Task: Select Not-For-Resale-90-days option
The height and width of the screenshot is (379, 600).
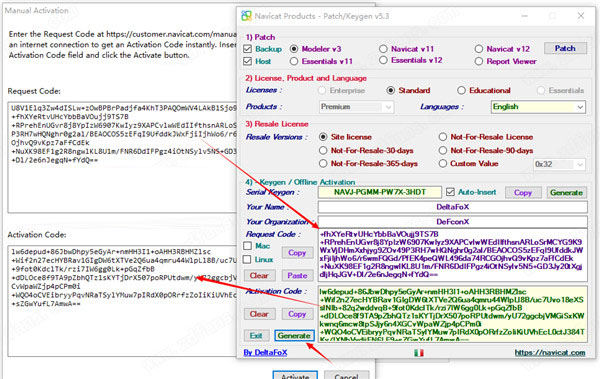Action: [443, 150]
